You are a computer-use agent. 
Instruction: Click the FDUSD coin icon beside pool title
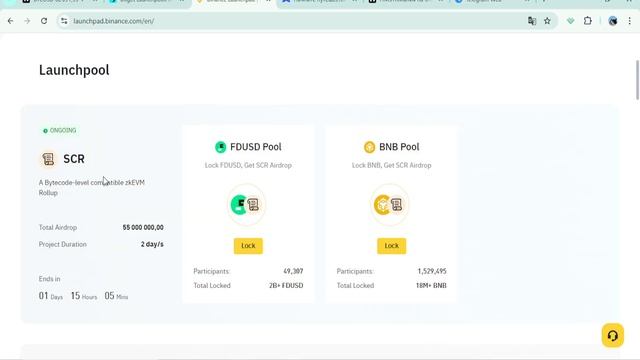click(220, 147)
